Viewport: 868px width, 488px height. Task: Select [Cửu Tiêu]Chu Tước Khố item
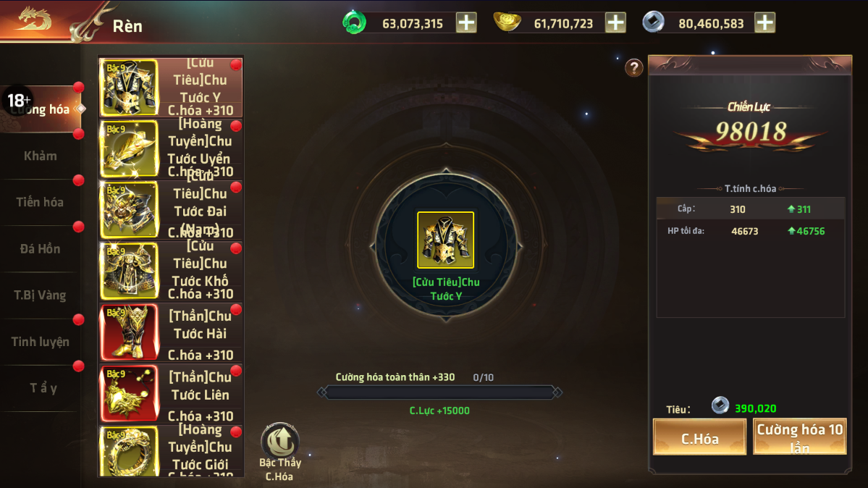click(171, 271)
